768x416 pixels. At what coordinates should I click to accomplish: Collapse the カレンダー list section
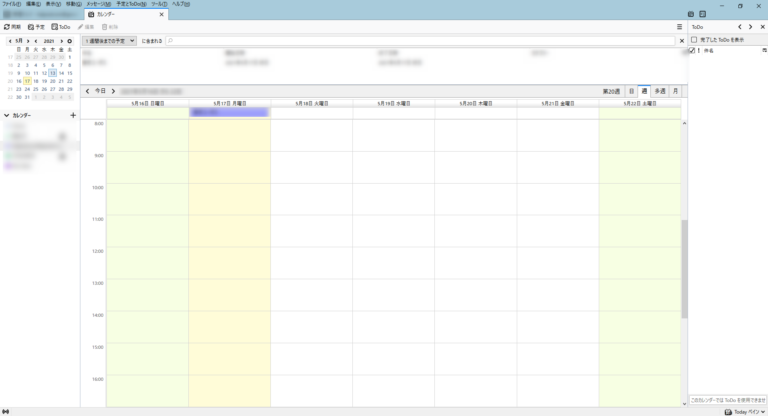6,116
